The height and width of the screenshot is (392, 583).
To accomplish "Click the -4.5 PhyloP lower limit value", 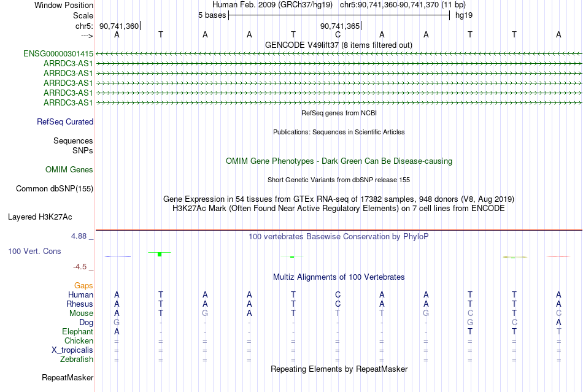I will 80,267.
